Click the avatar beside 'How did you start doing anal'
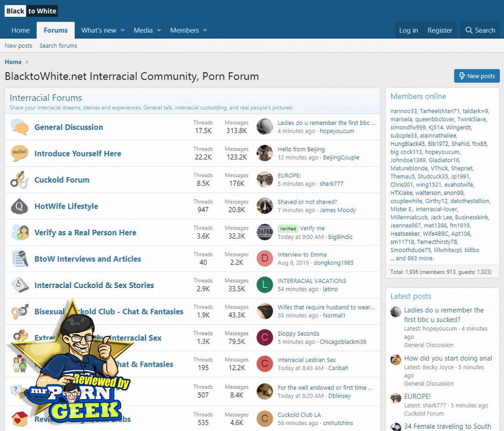This screenshot has height=431, width=504. (396, 359)
